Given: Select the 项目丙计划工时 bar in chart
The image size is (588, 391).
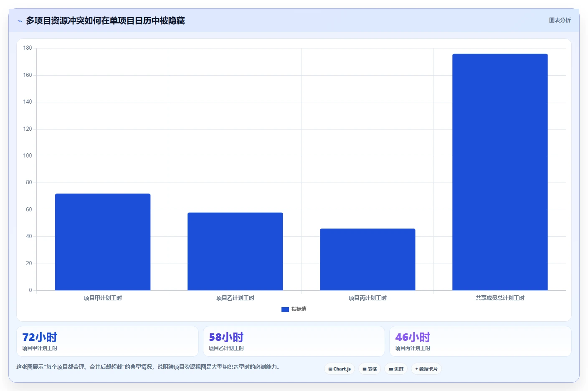Looking at the screenshot, I should pos(367,259).
